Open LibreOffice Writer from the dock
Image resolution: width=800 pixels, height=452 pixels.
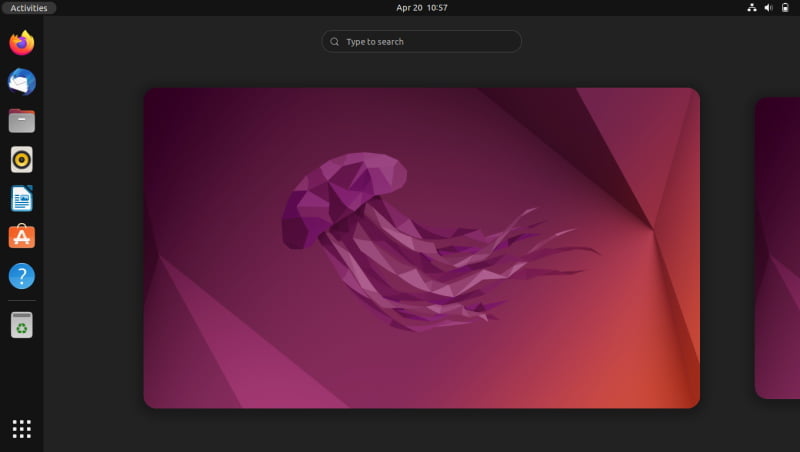21,198
